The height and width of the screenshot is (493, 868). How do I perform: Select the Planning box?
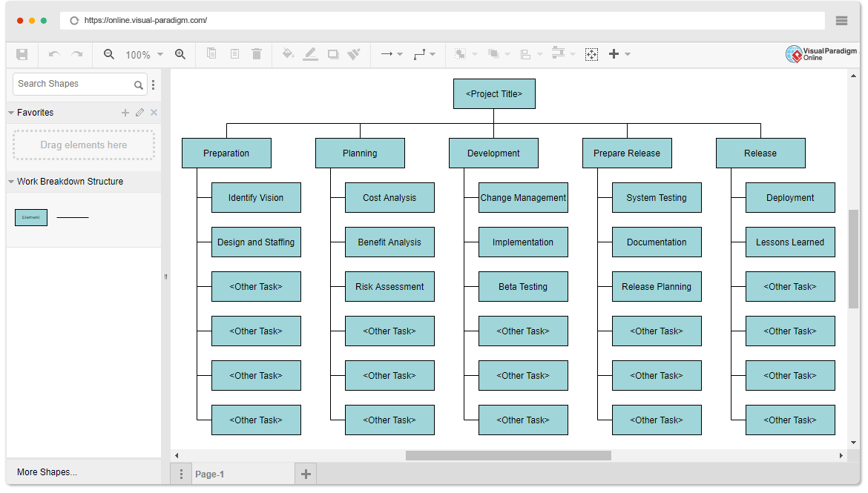tap(360, 153)
